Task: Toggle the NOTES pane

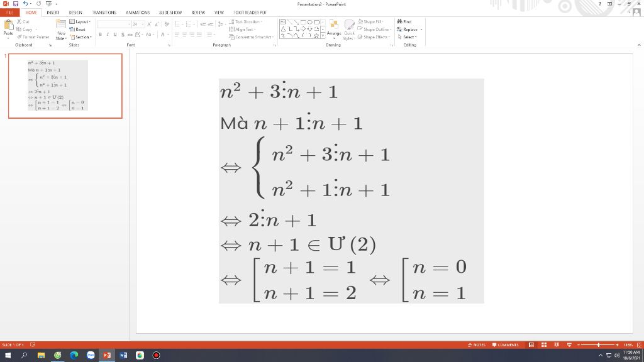Action: [477, 345]
